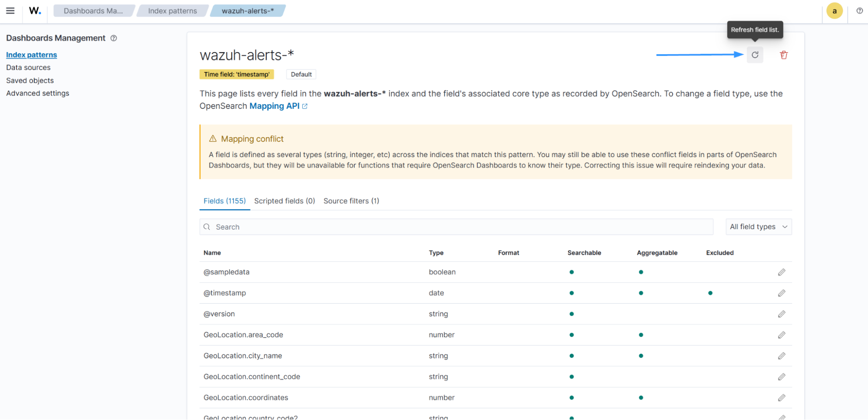Click the Time field: 'timestamp' badge
Viewport: 868px width, 420px height.
coord(237,74)
